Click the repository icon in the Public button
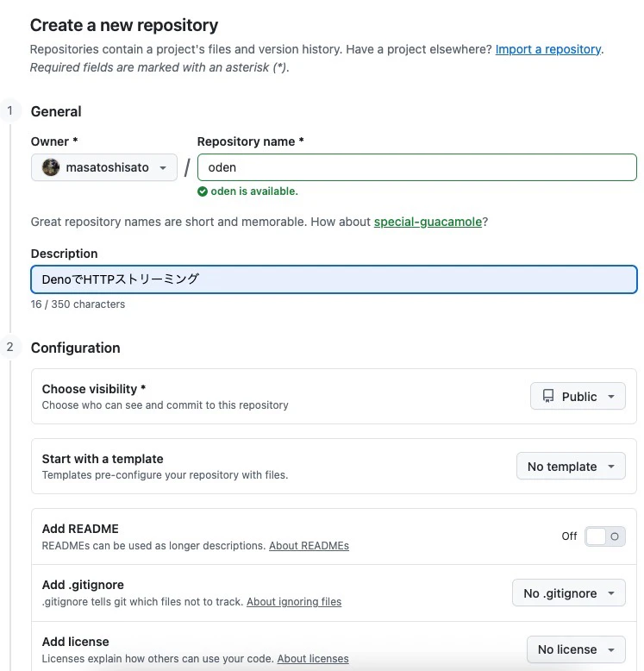 pos(548,397)
